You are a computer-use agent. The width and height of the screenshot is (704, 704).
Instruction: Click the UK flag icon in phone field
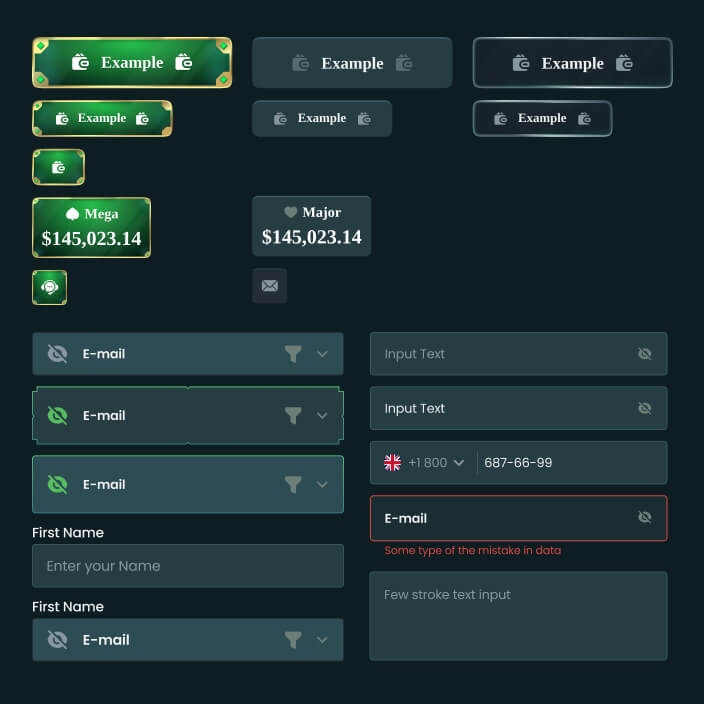[392, 462]
